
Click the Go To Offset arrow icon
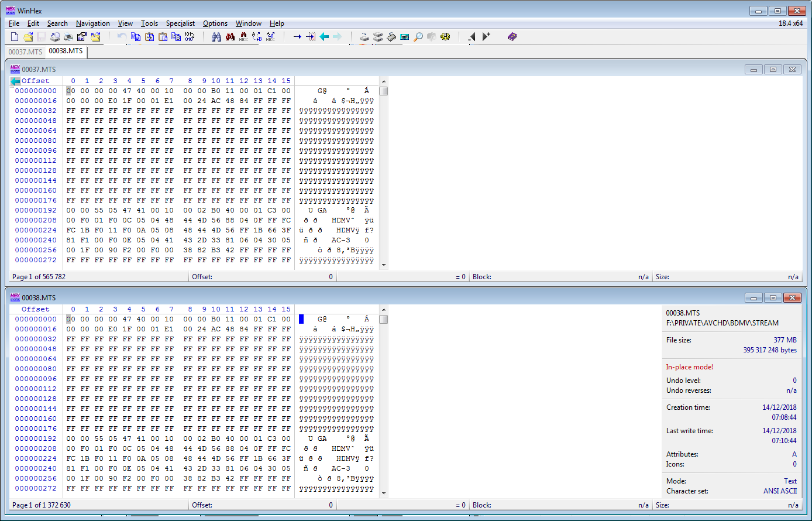pos(297,37)
